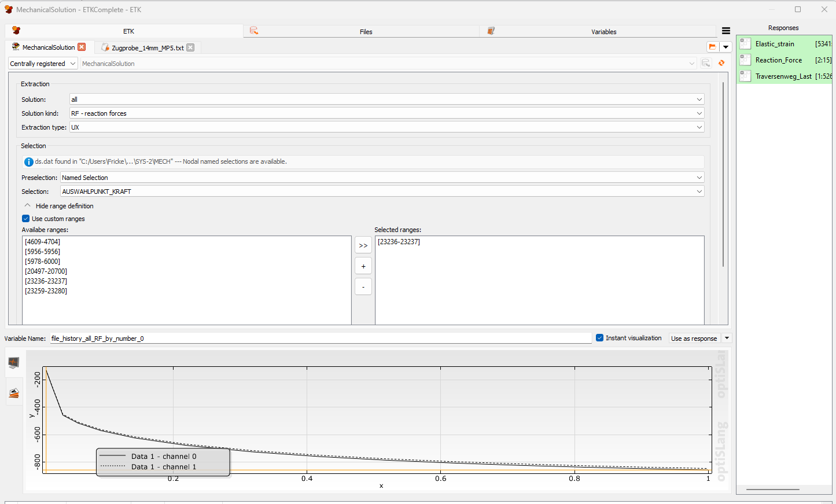The width and height of the screenshot is (836, 504).
Task: Toggle the Use custom ranges checkbox
Action: coord(25,219)
